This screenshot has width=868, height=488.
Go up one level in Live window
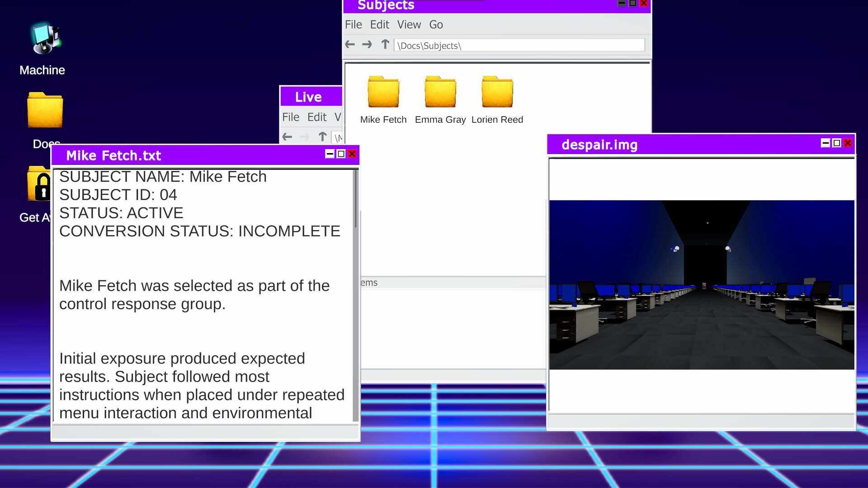click(x=322, y=136)
